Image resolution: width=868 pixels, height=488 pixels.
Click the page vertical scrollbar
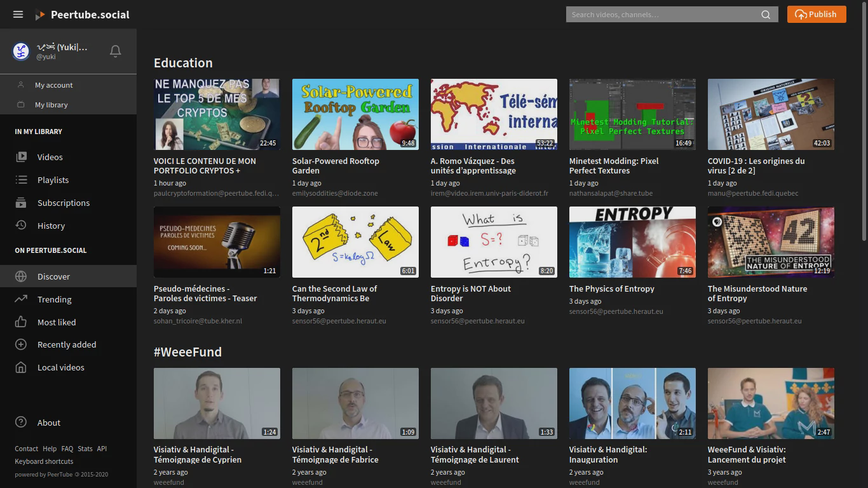click(864, 121)
